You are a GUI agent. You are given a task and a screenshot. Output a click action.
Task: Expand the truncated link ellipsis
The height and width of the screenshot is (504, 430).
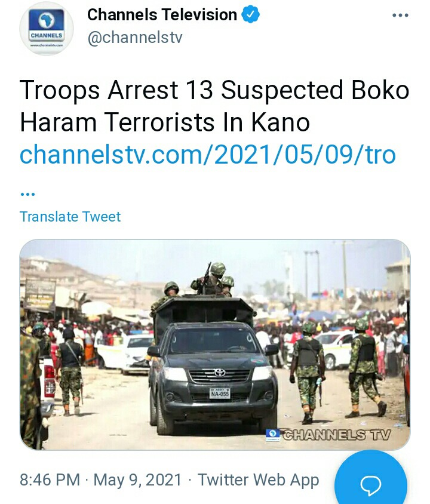coord(27,194)
